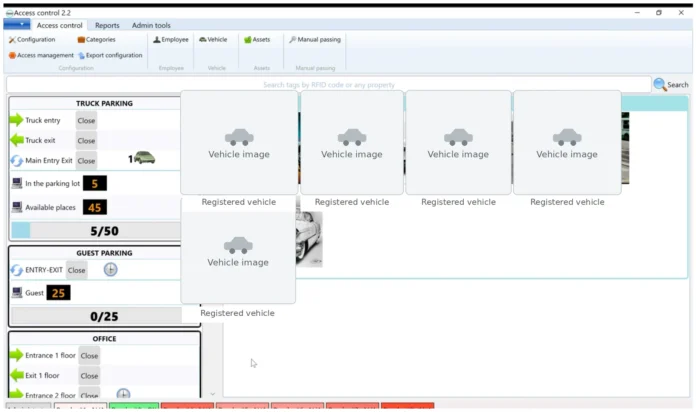Open the blue application menu dropdown

coord(17,24)
